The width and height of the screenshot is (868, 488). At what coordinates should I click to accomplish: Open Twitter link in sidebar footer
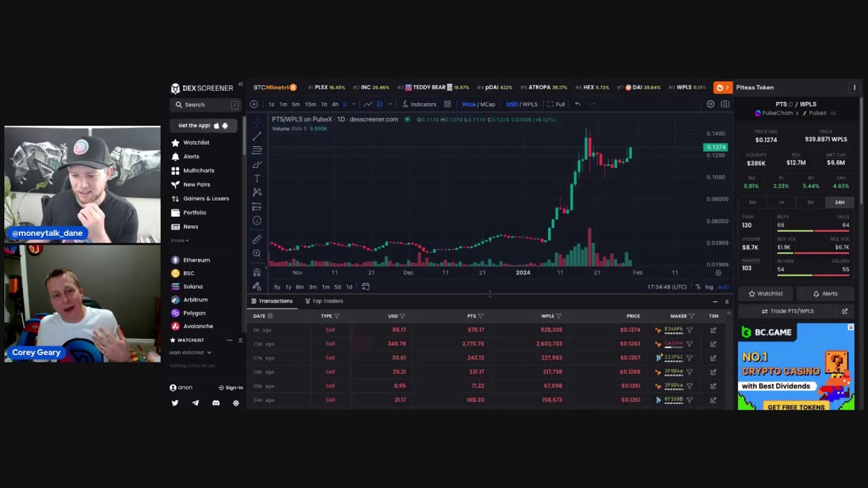175,403
